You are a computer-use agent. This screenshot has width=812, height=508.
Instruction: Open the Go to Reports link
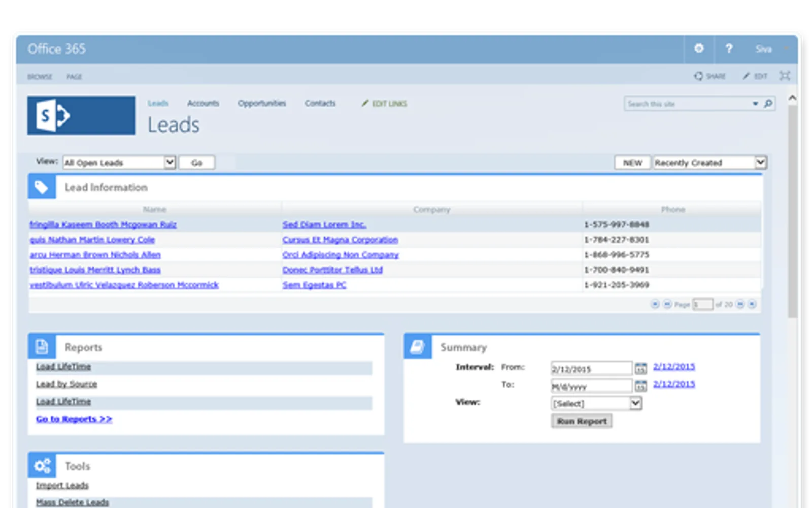[x=74, y=419]
